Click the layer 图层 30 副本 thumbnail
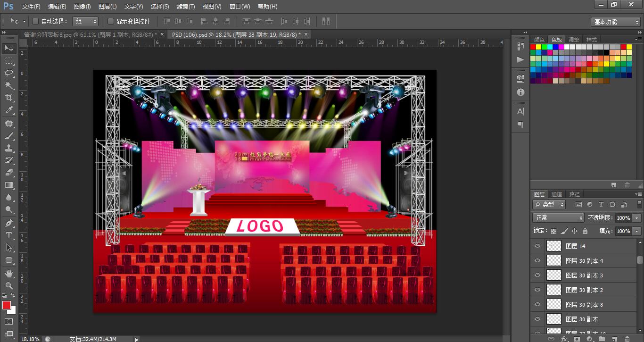Screen dimensions: 644x342 coord(553,319)
